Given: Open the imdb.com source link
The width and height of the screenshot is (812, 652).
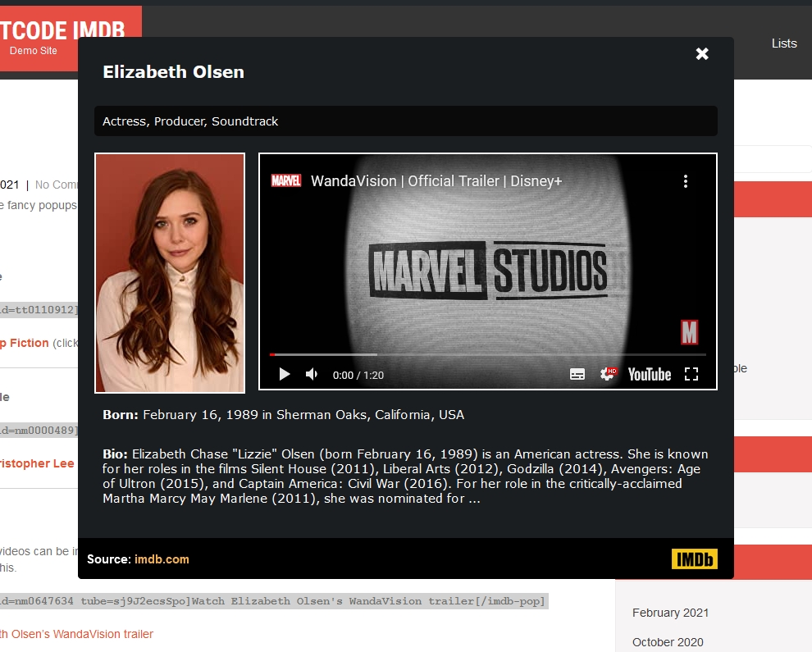Looking at the screenshot, I should tap(162, 559).
